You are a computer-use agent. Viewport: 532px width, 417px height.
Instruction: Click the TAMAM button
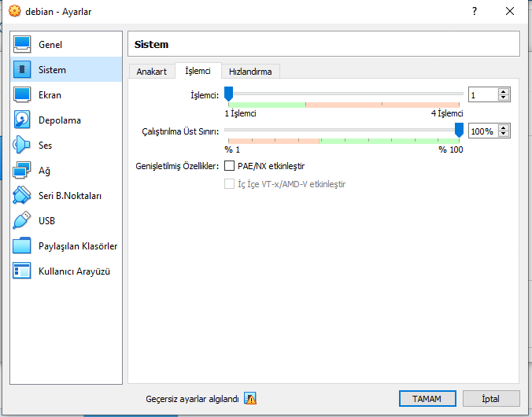427,399
